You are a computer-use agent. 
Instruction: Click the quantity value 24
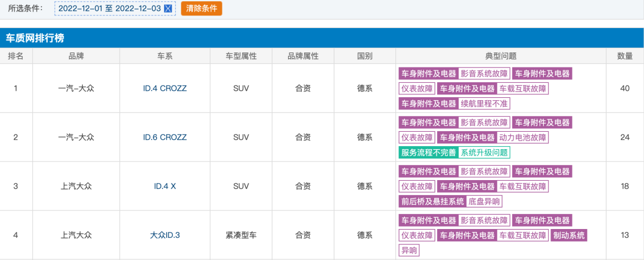pos(625,137)
